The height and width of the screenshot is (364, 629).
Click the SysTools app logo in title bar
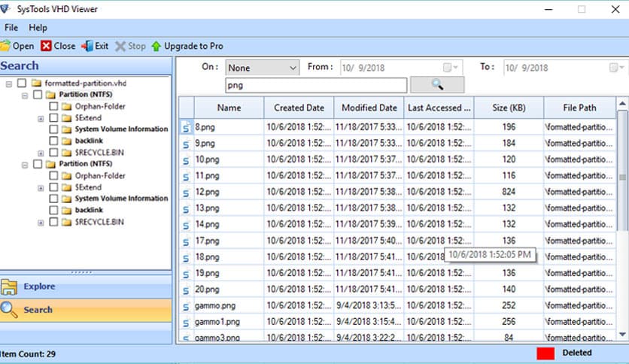coord(5,9)
